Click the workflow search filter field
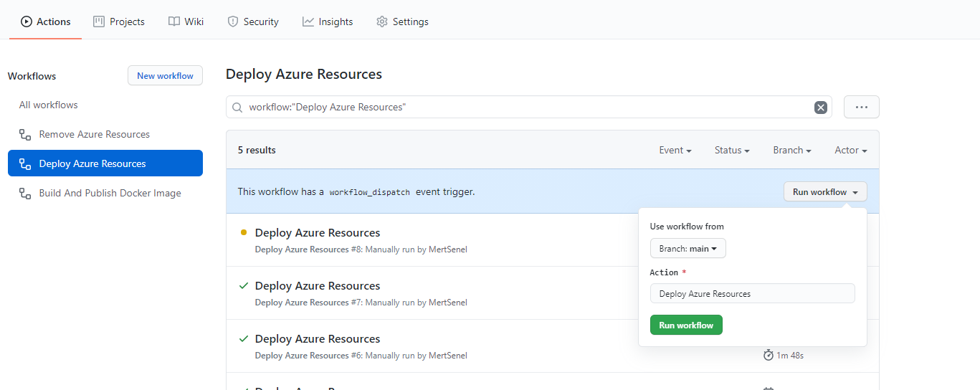 [528, 107]
